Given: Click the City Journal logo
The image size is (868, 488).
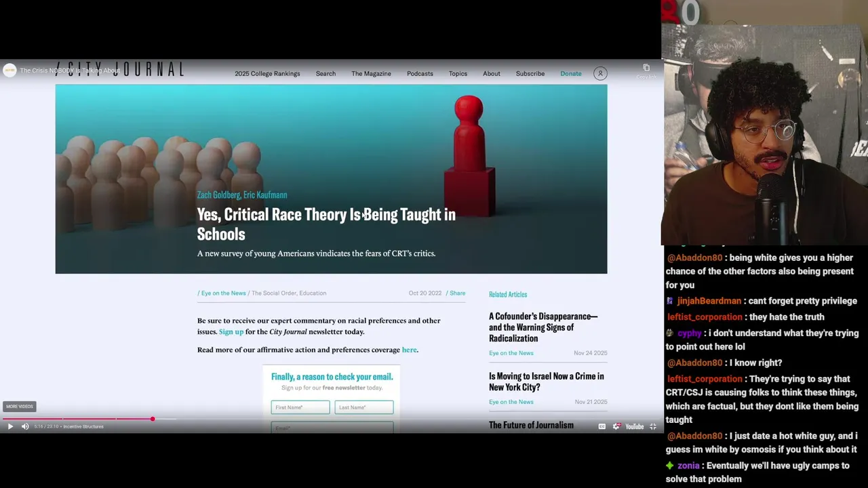Looking at the screenshot, I should point(120,69).
